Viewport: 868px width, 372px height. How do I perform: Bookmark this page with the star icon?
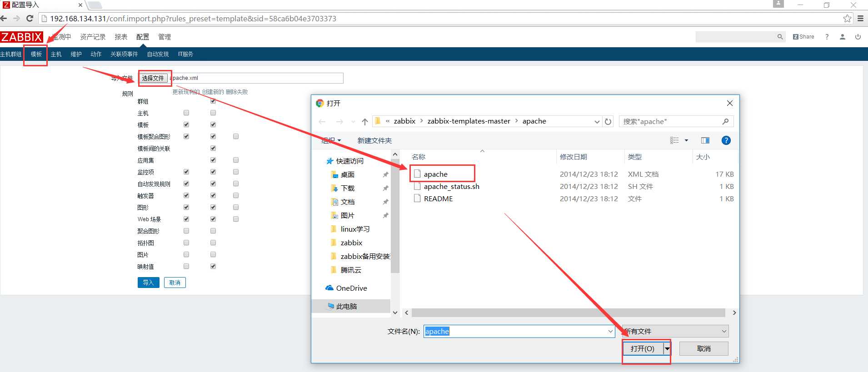coord(848,19)
